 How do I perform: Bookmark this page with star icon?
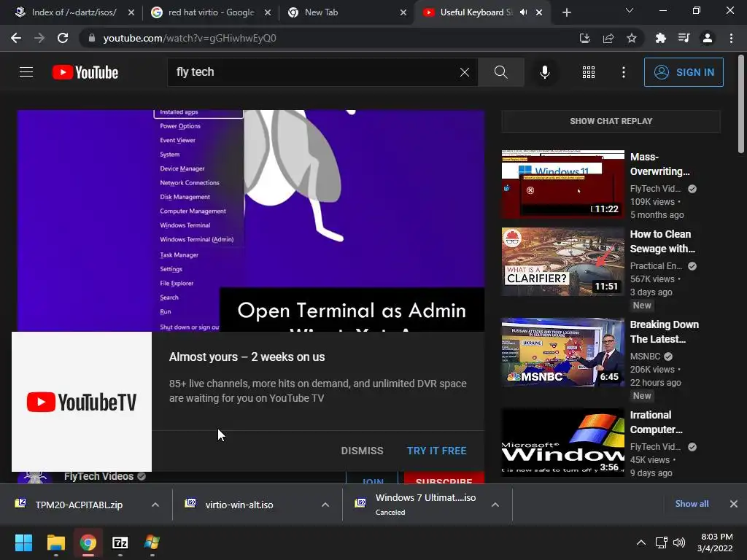point(631,38)
